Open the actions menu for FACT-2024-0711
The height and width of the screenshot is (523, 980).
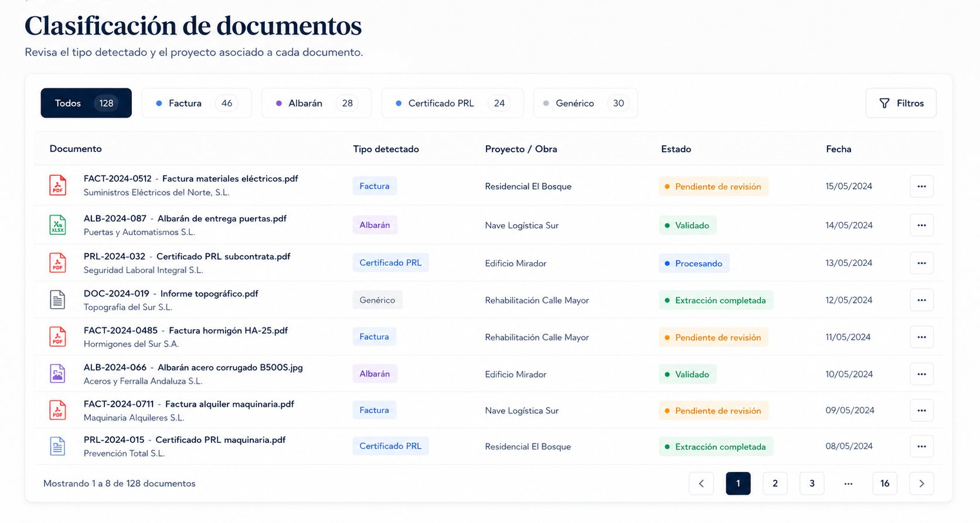(921, 411)
